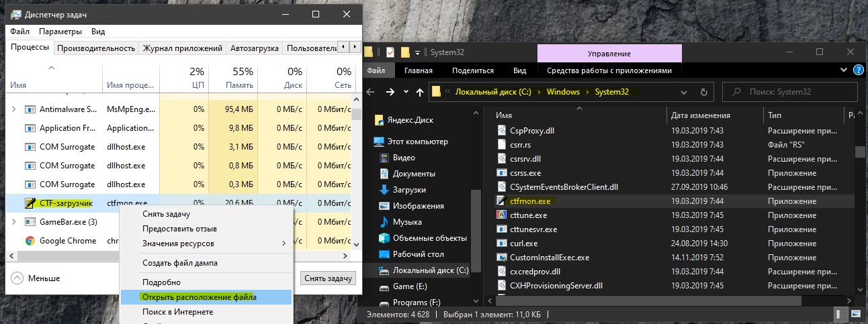Click the Refresh button next to the address bar
This screenshot has width=868, height=324.
pyautogui.click(x=703, y=92)
